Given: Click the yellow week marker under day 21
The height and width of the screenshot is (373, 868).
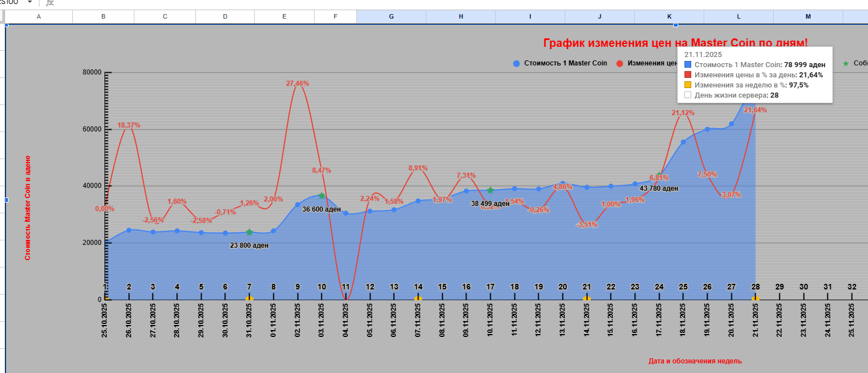Looking at the screenshot, I should click(587, 299).
